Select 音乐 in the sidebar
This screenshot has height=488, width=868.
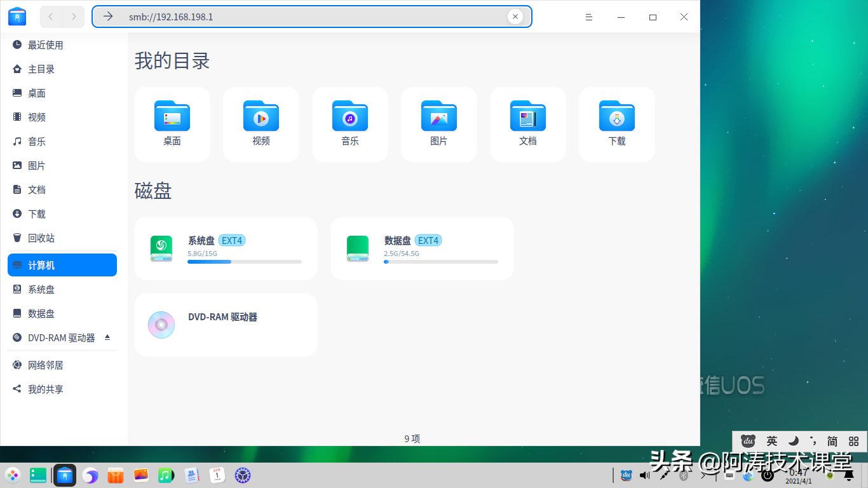(x=62, y=142)
